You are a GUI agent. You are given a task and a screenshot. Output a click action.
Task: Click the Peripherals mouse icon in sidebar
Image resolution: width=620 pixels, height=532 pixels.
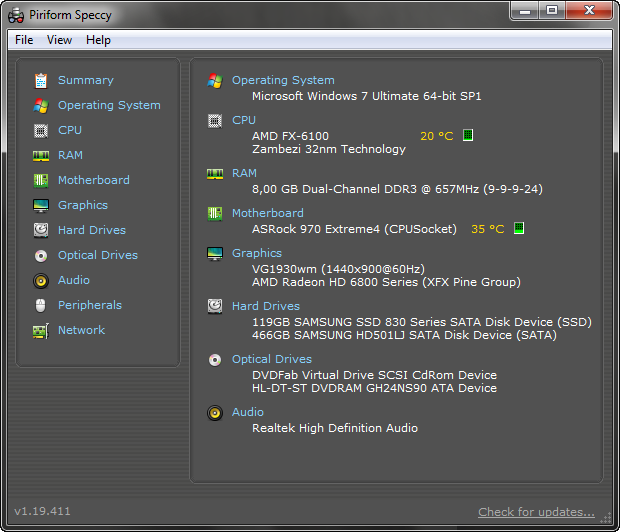pyautogui.click(x=41, y=305)
